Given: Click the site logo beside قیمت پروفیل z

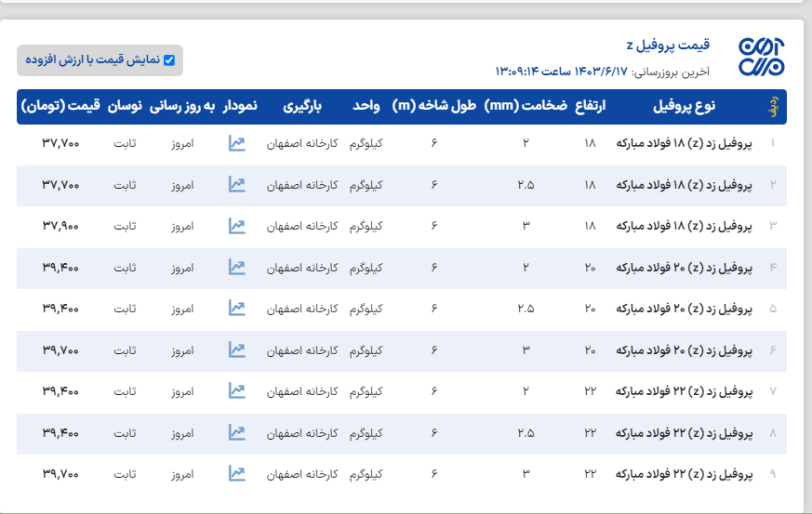Looking at the screenshot, I should (761, 58).
